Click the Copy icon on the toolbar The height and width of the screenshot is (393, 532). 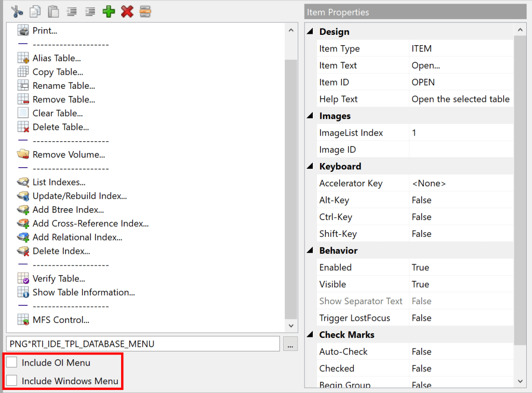pos(35,11)
